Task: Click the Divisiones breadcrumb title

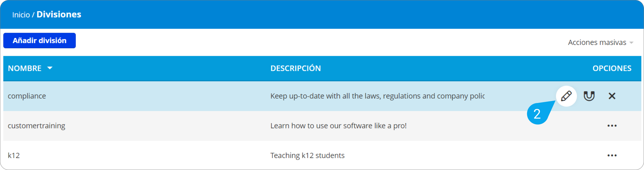Action: (59, 14)
